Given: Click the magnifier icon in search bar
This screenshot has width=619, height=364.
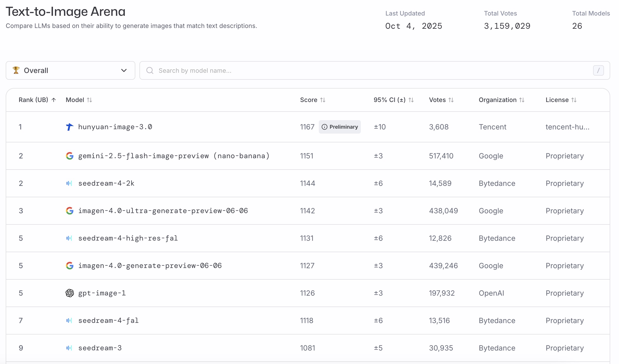Looking at the screenshot, I should point(150,70).
